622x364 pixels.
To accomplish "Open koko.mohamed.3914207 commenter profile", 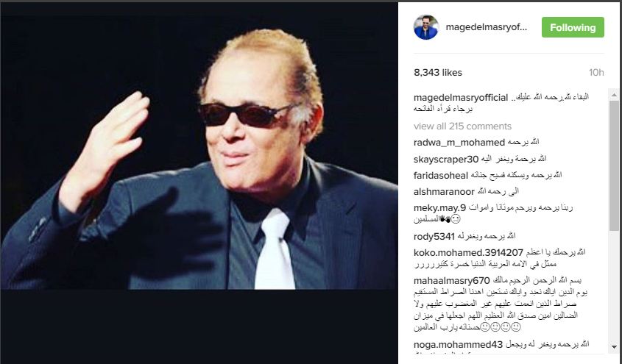I will pyautogui.click(x=468, y=253).
